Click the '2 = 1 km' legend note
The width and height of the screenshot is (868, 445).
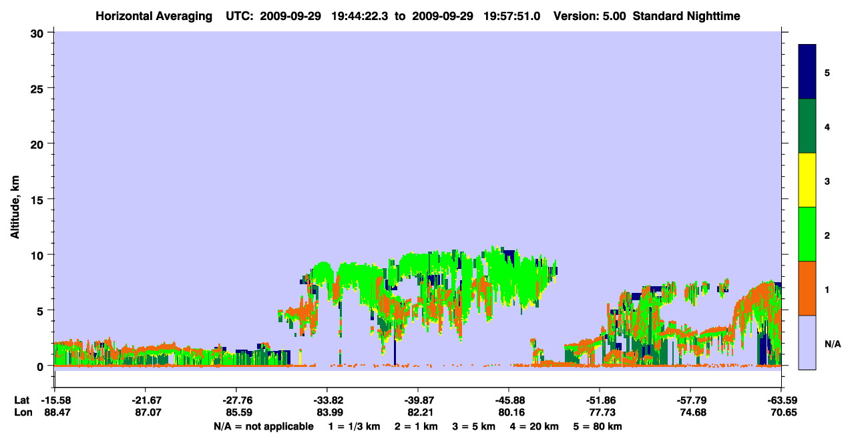[416, 426]
